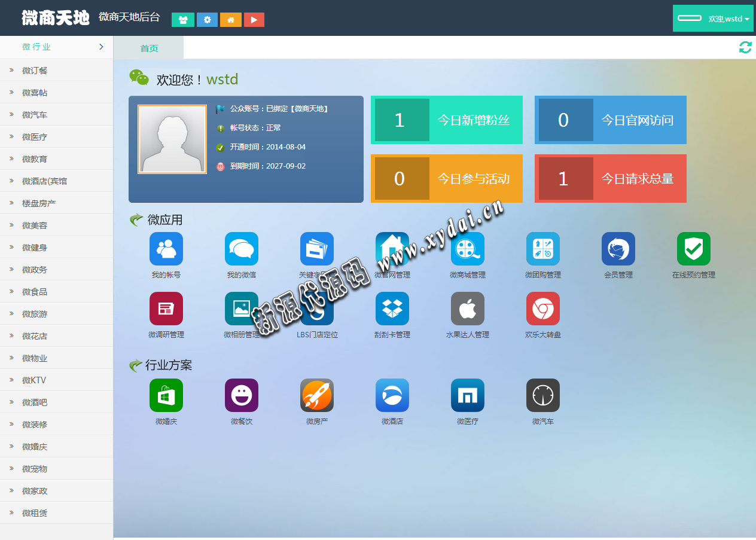Open 微家政 sidebar menu item

[x=56, y=490]
